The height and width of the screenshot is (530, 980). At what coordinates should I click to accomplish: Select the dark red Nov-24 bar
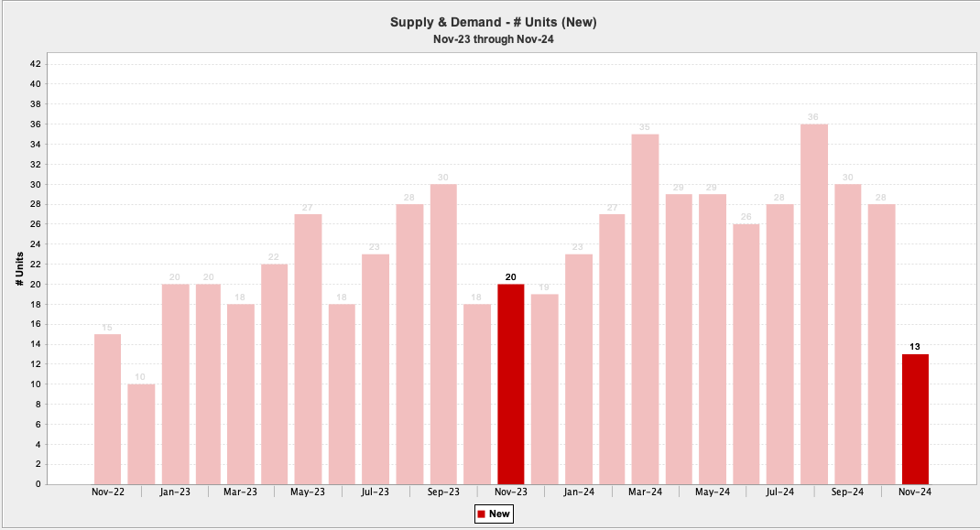point(915,419)
